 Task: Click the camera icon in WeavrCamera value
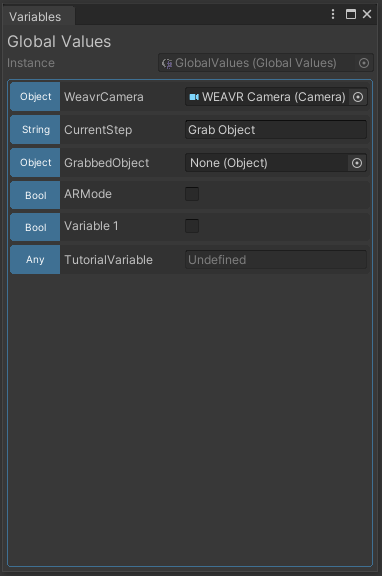pos(194,97)
